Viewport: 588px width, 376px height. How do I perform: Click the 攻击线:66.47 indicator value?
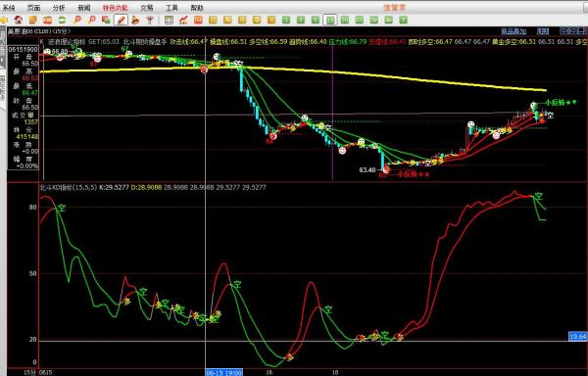(x=188, y=41)
